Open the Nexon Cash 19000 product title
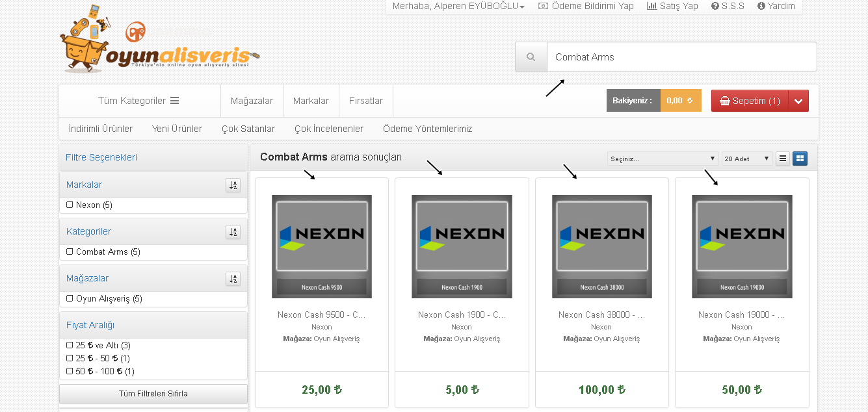Viewport: 868px width, 412px height. [742, 315]
